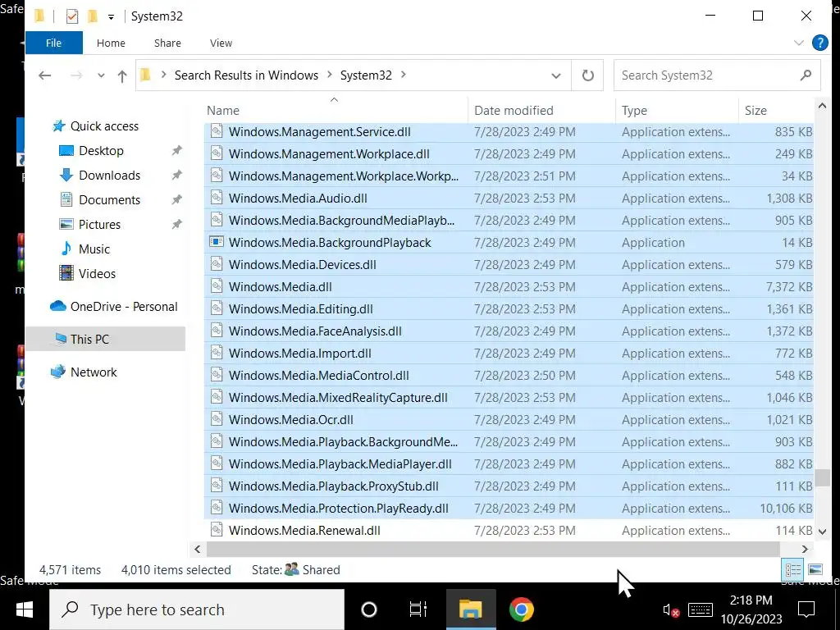Expand the chevron after Search Results in Windows

(x=330, y=75)
